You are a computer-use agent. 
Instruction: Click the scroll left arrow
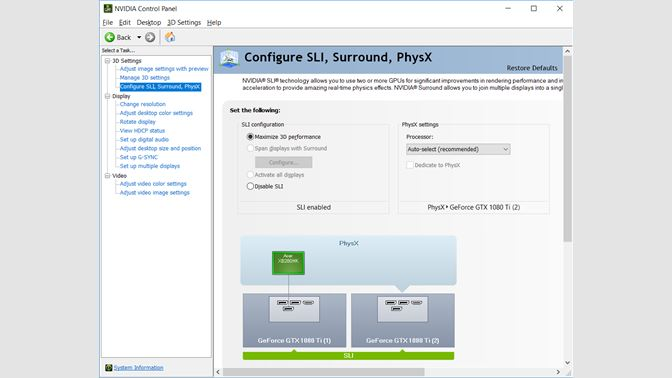click(x=218, y=372)
